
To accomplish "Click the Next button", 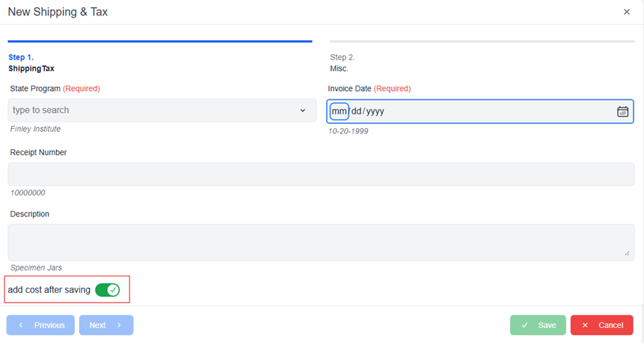I will (x=106, y=325).
